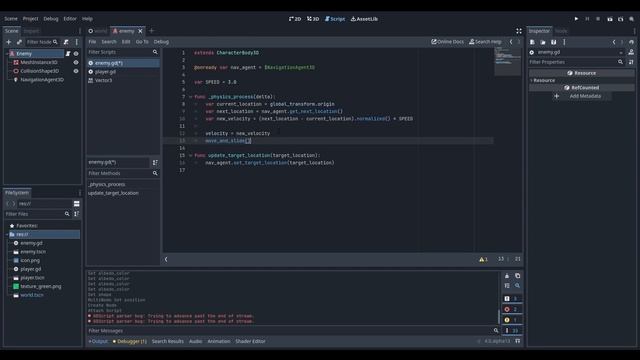This screenshot has height=360, width=640.
Task: Open documentation for enemy.gd object
Action: [631, 52]
